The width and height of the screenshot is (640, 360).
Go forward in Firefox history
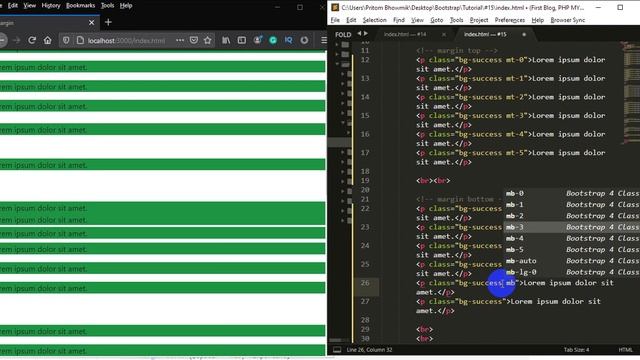pos(16,40)
